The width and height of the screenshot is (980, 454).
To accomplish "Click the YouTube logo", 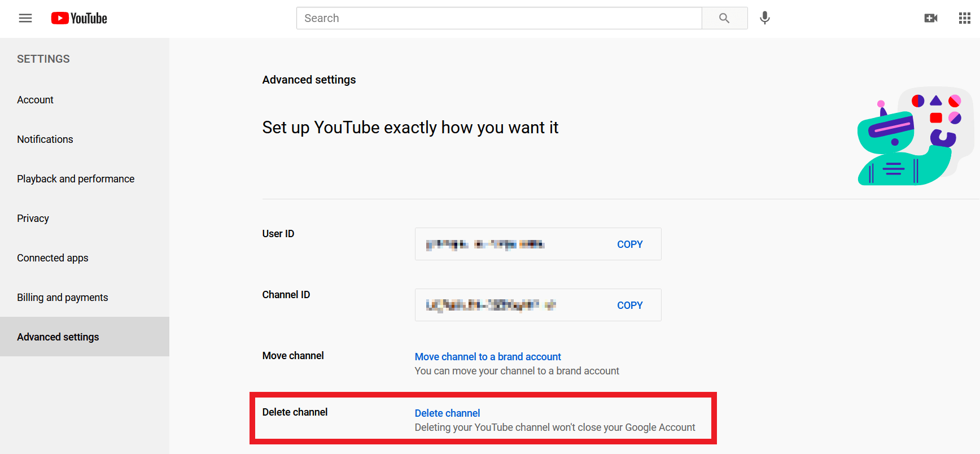I will tap(78, 18).
